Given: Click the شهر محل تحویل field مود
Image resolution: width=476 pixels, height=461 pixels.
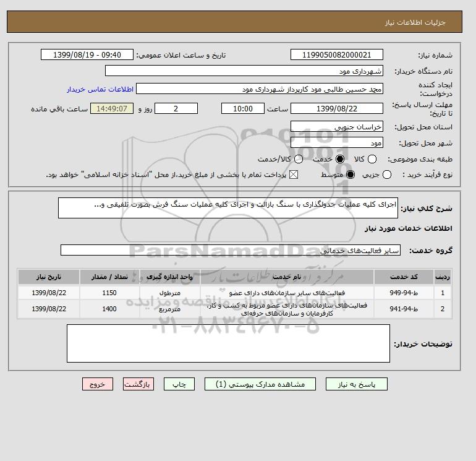Looking at the screenshot, I should coord(337,142).
